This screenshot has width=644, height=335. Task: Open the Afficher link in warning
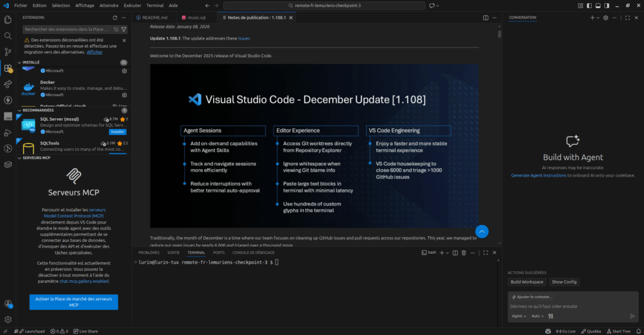coord(94,52)
